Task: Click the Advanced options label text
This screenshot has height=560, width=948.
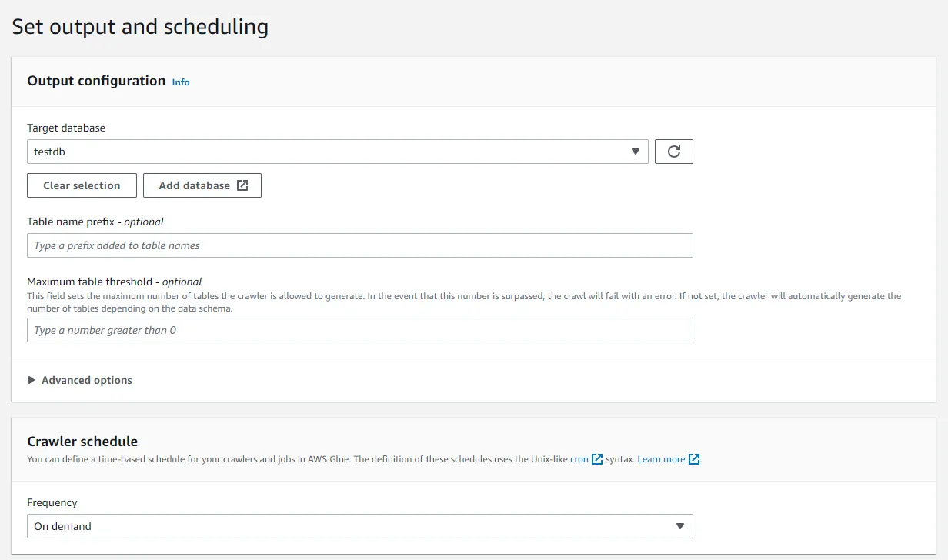Action: pos(87,380)
